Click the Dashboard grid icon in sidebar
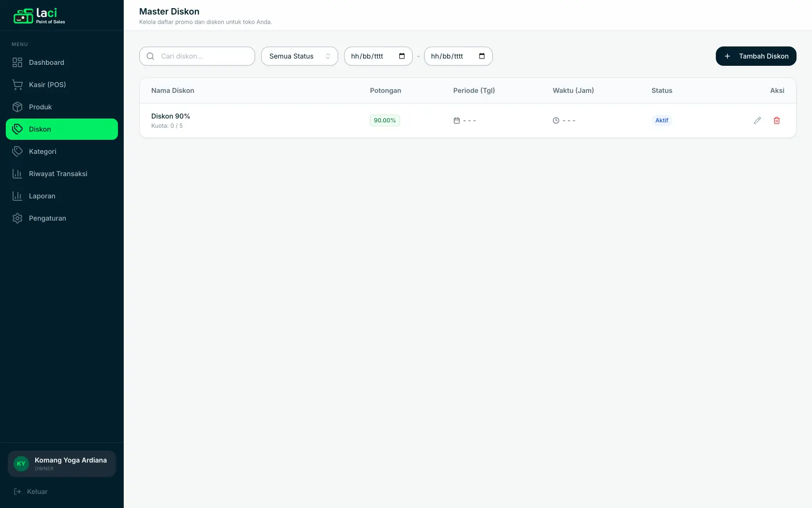The image size is (812, 508). (x=17, y=62)
